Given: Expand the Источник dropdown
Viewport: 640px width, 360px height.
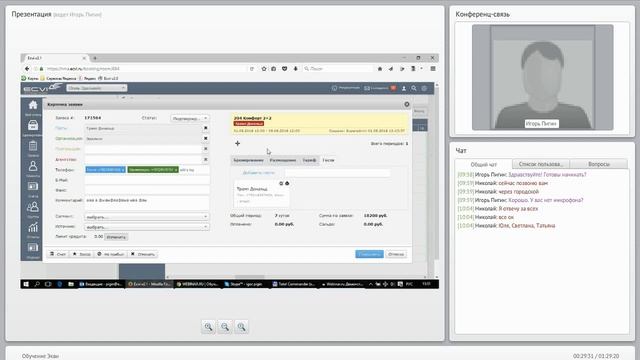Looking at the screenshot, I should point(147,227).
